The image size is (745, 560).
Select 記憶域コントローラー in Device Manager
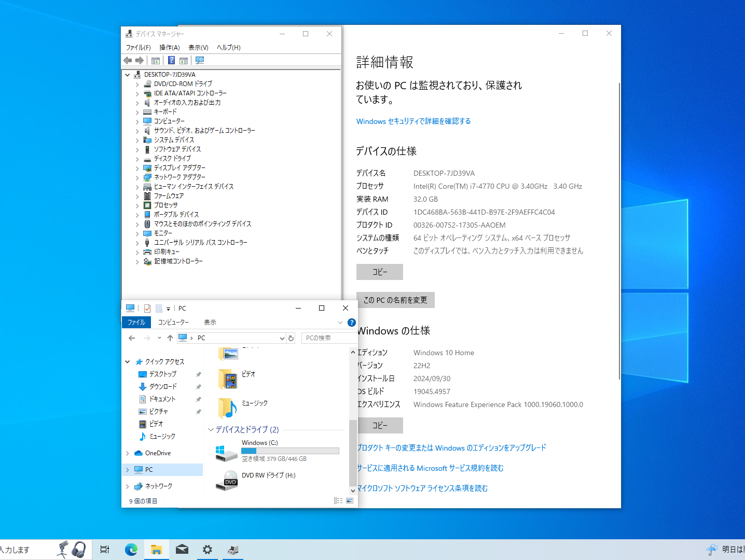(178, 261)
